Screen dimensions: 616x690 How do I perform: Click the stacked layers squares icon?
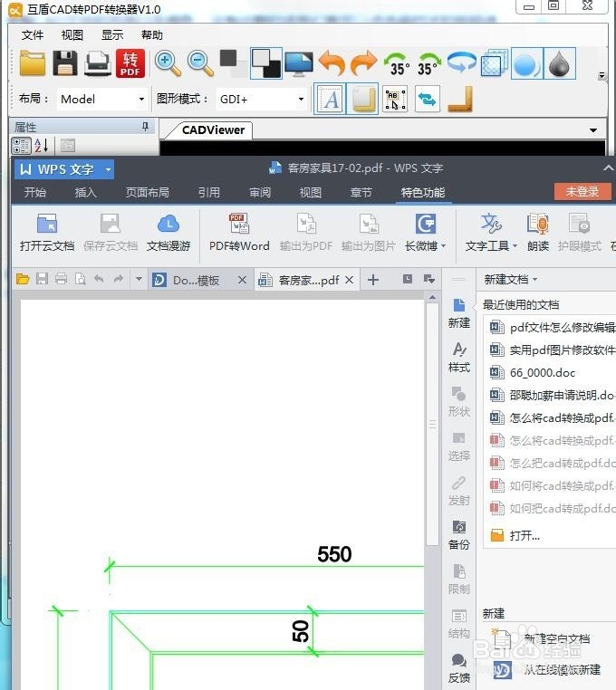(494, 63)
